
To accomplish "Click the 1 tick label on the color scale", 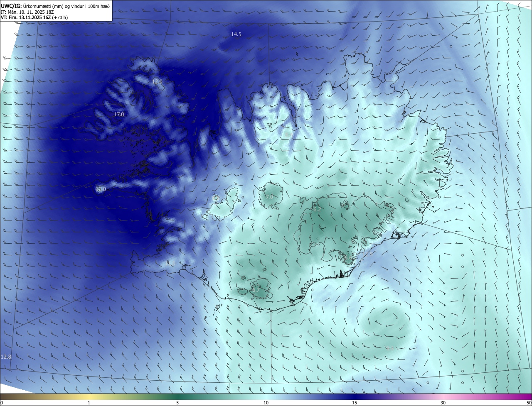I will tap(89, 403).
